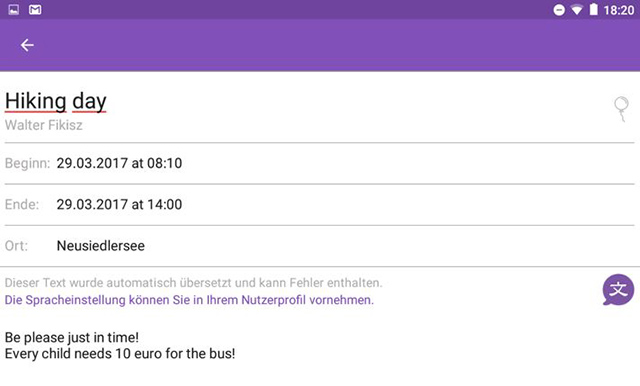Tap the Ende date 29.03.2017 at 14:00
The height and width of the screenshot is (386, 640).
(x=119, y=204)
